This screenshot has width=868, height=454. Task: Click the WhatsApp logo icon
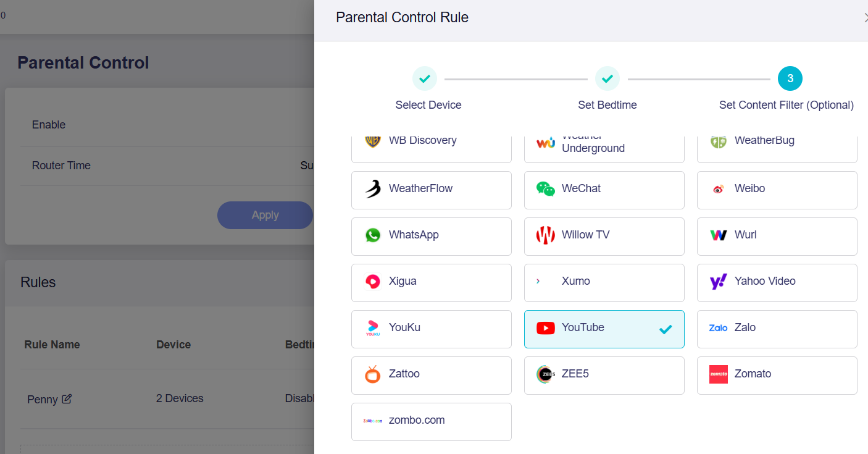(373, 235)
